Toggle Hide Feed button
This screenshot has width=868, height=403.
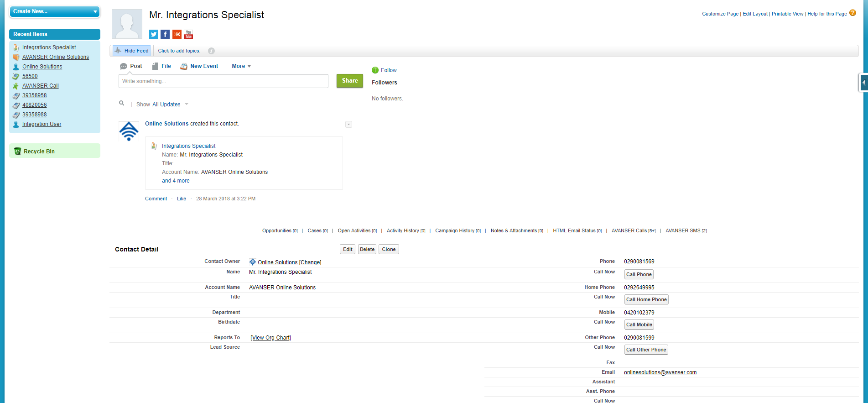coord(131,51)
